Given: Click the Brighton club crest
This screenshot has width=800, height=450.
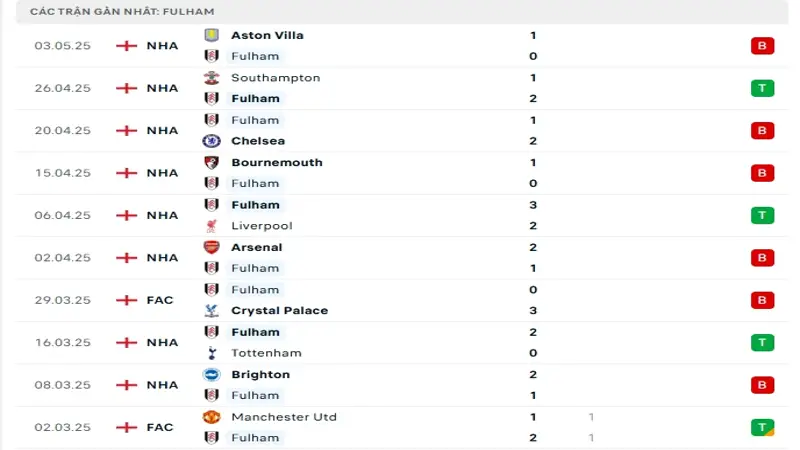Looking at the screenshot, I should (x=211, y=374).
